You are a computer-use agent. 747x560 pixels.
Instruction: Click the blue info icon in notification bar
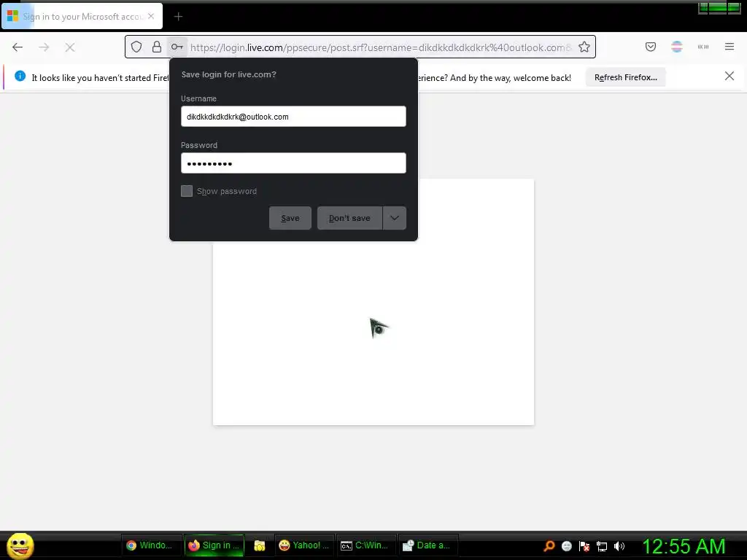20,76
